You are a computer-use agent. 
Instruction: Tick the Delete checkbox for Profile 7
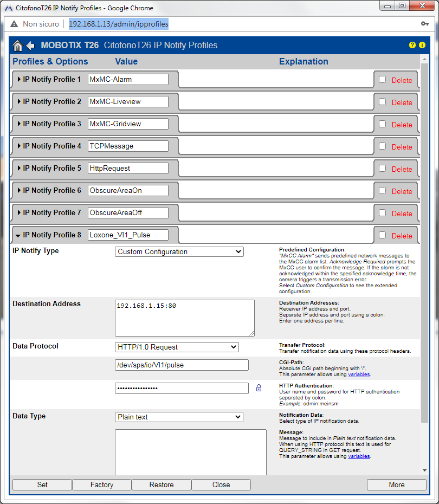[x=383, y=212]
